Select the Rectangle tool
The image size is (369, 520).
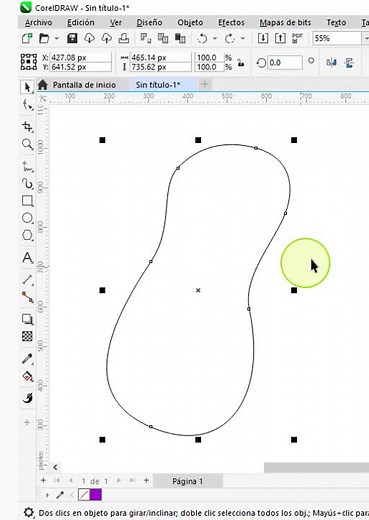click(x=27, y=201)
